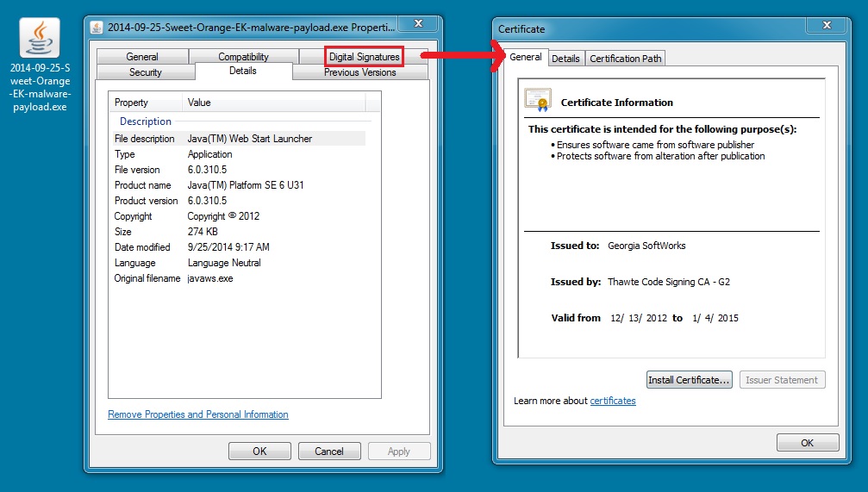The image size is (868, 492).
Task: Open the Compatibility tab
Action: 243,57
